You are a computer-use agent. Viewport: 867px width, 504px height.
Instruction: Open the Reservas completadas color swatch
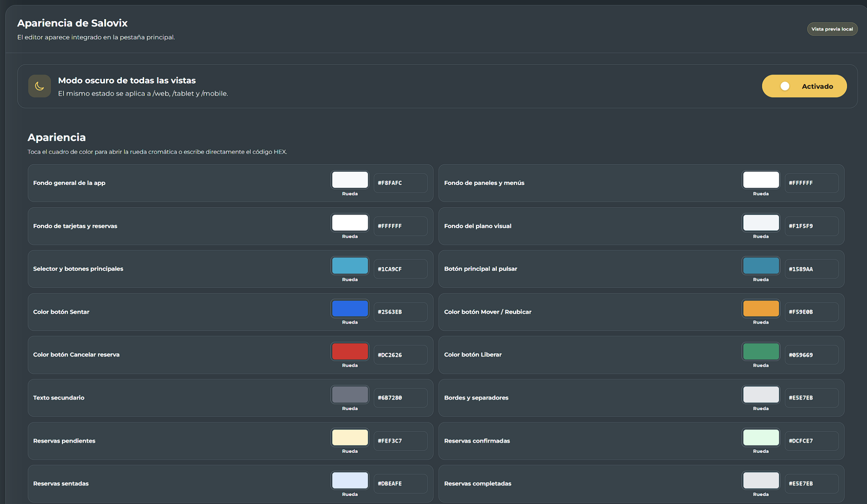[x=761, y=481]
